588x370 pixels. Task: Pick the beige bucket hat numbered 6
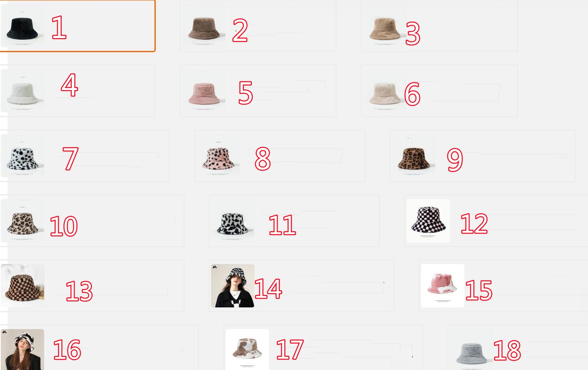(385, 91)
